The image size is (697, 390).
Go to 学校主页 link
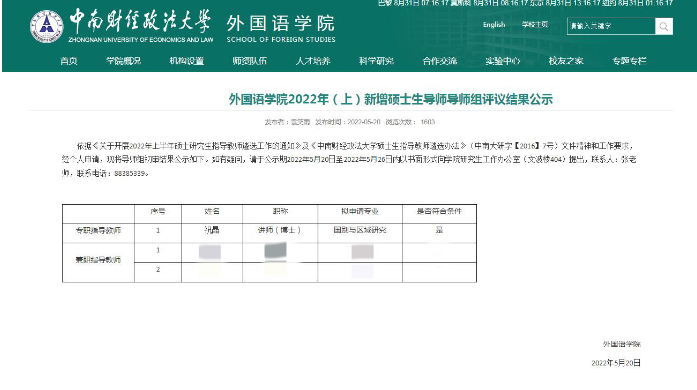[x=535, y=25]
